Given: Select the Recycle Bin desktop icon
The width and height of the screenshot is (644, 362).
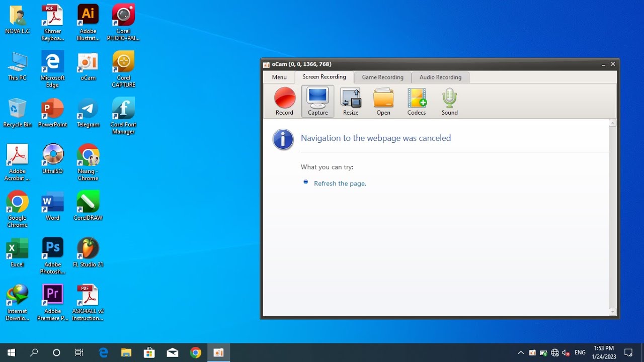Looking at the screenshot, I should click(18, 113).
